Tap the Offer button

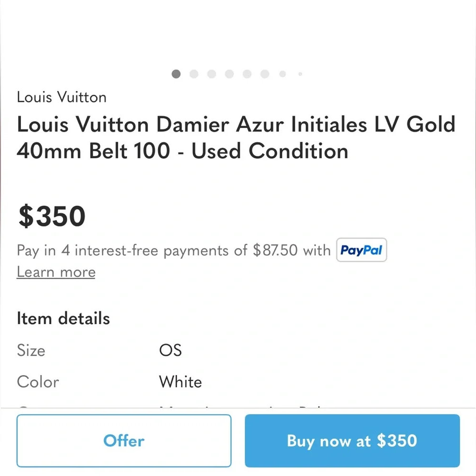pos(124,441)
